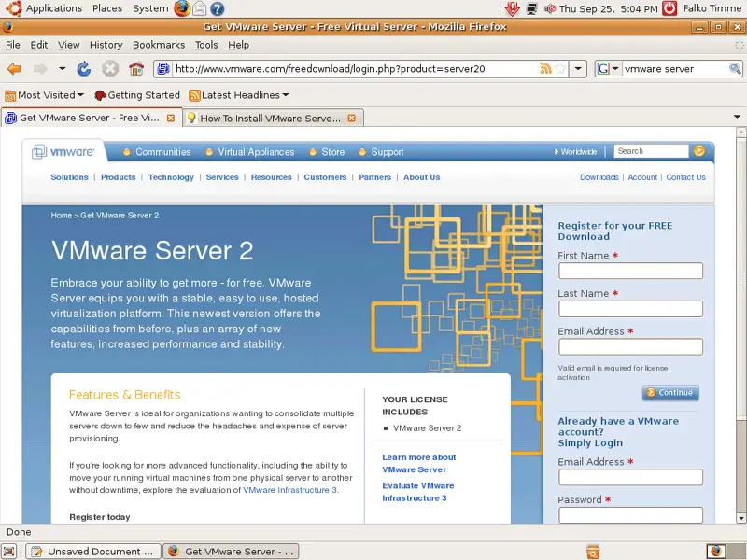Follow the VMware Infrastructure 3 link
Screen dimensions: 747x560
click(x=289, y=490)
